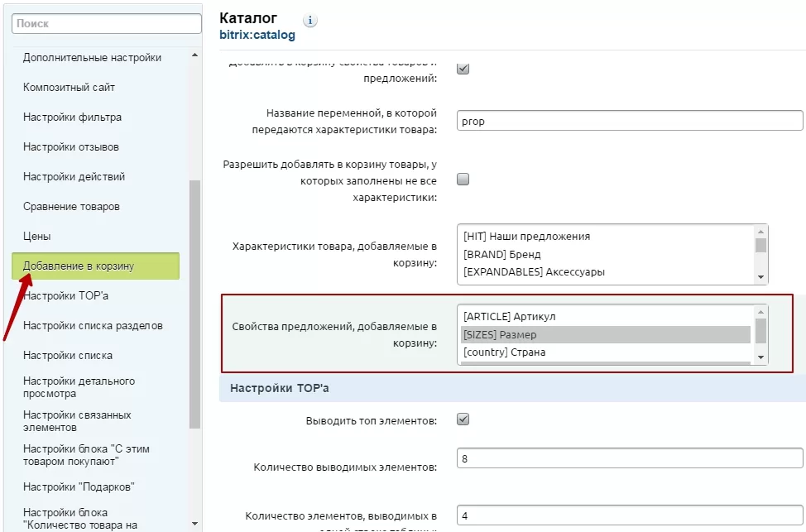Click sidebar scroll up arrow
The image size is (806, 532).
tap(194, 55)
